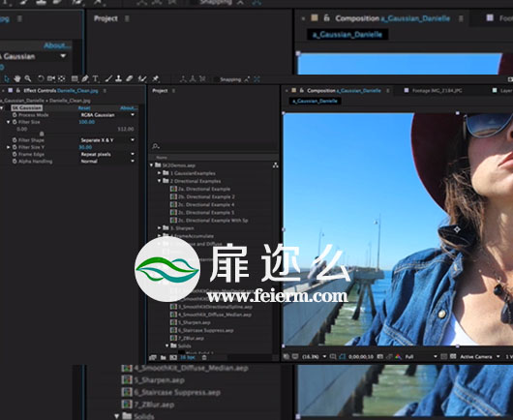Image resolution: width=513 pixels, height=420 pixels.
Task: Open Filter Shape Separate X & Y dropdown
Action: click(x=107, y=140)
